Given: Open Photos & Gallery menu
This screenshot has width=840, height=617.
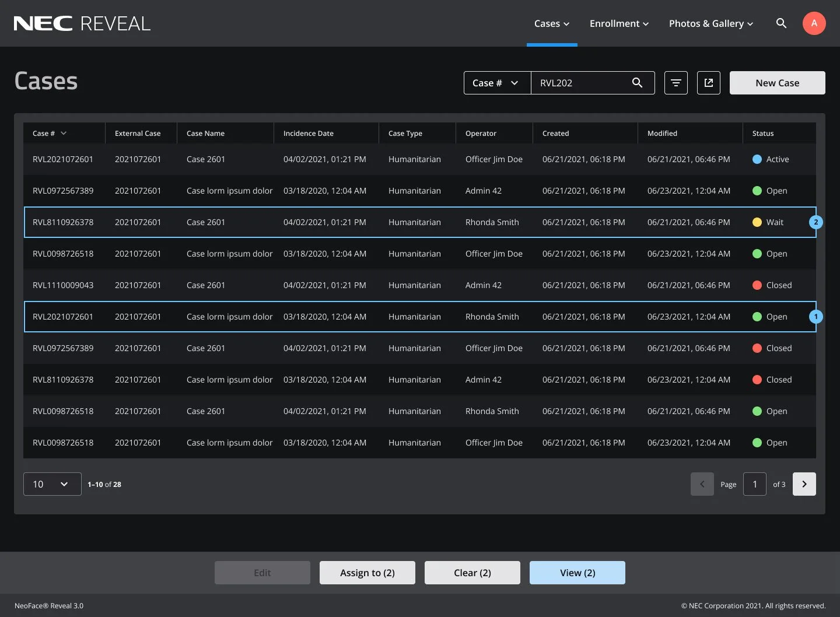Looking at the screenshot, I should coord(711,23).
